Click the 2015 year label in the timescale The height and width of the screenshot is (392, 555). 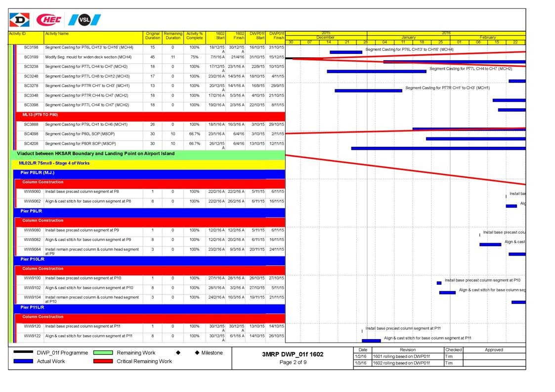[326, 33]
